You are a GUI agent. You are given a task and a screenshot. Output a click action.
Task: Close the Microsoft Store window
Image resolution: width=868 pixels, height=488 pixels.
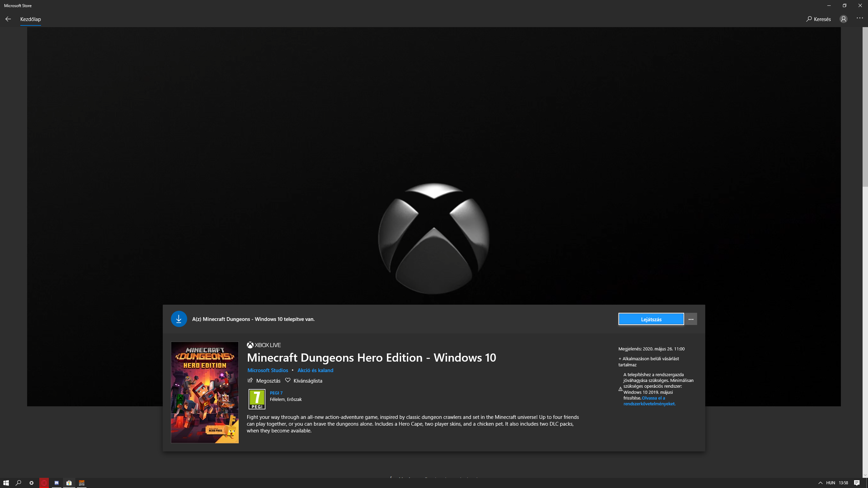860,5
